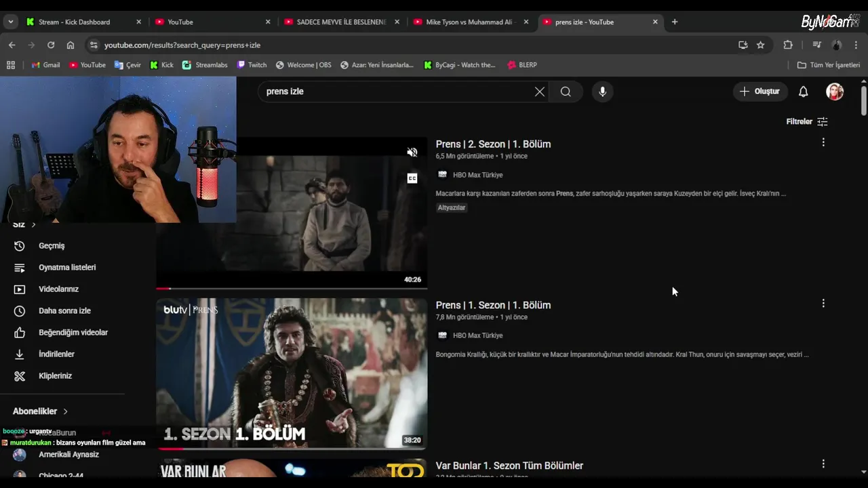Open a new browser tab

(674, 22)
